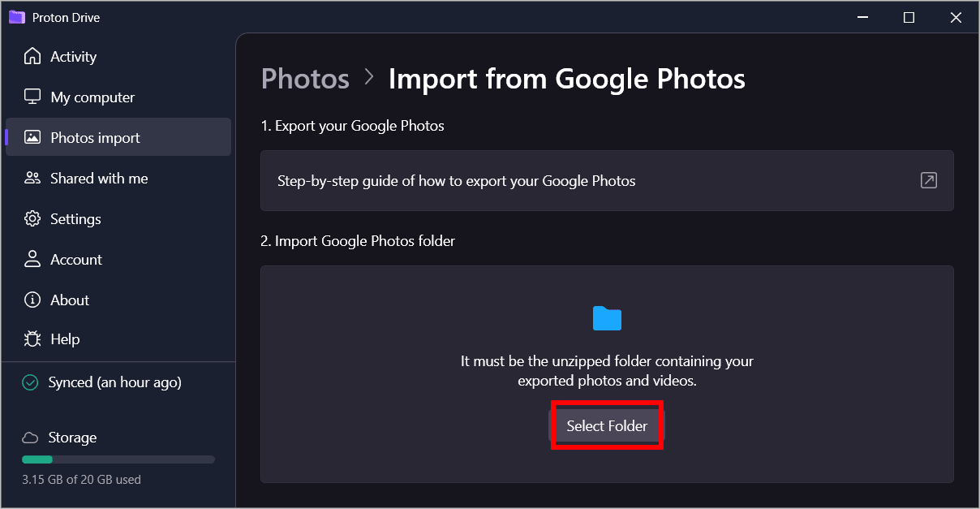Click the '1. Export your Google Photos' text
This screenshot has width=980, height=509.
(x=352, y=126)
